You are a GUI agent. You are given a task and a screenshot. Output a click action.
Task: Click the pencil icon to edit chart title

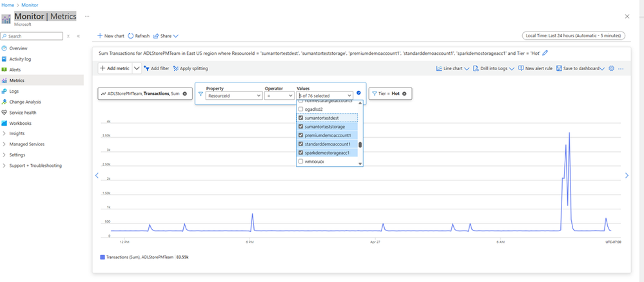pos(546,53)
